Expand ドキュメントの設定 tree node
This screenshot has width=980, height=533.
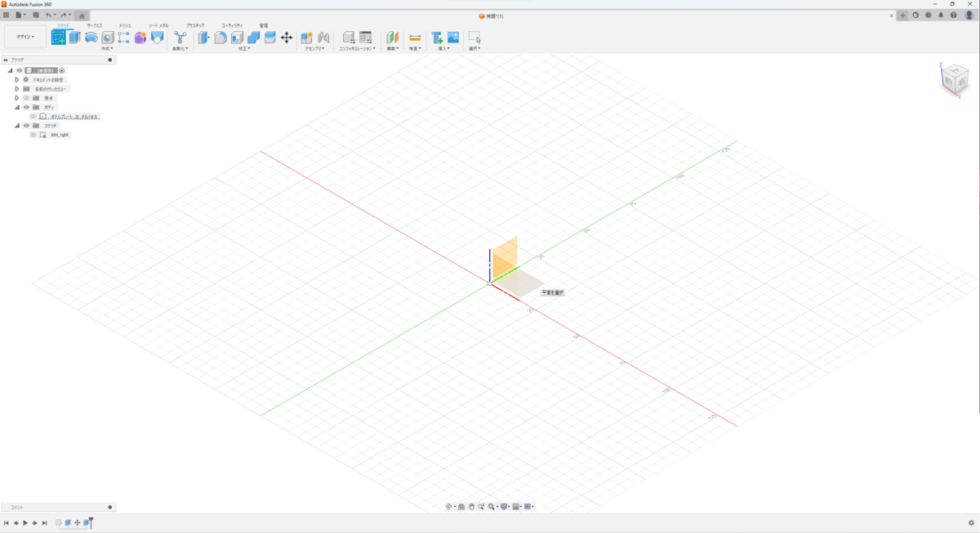[17, 80]
